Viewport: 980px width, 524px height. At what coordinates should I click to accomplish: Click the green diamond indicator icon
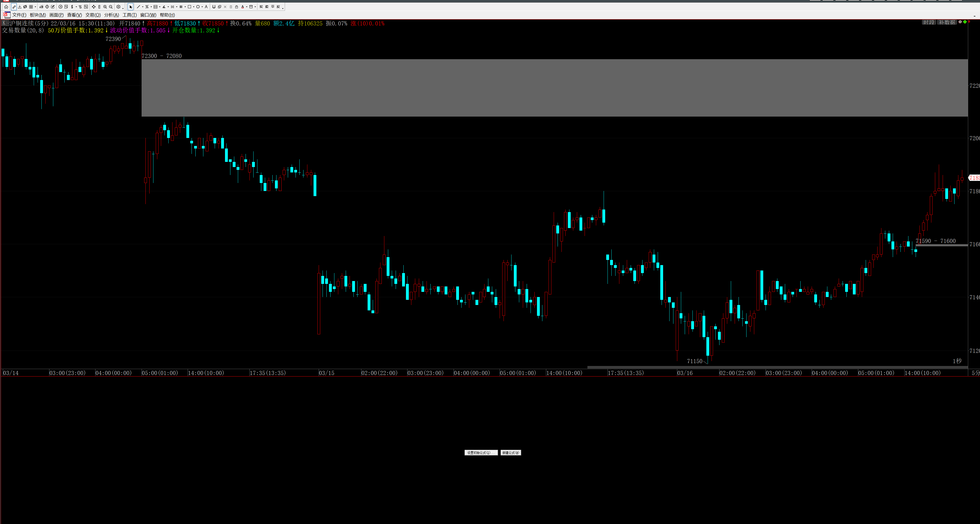965,22
